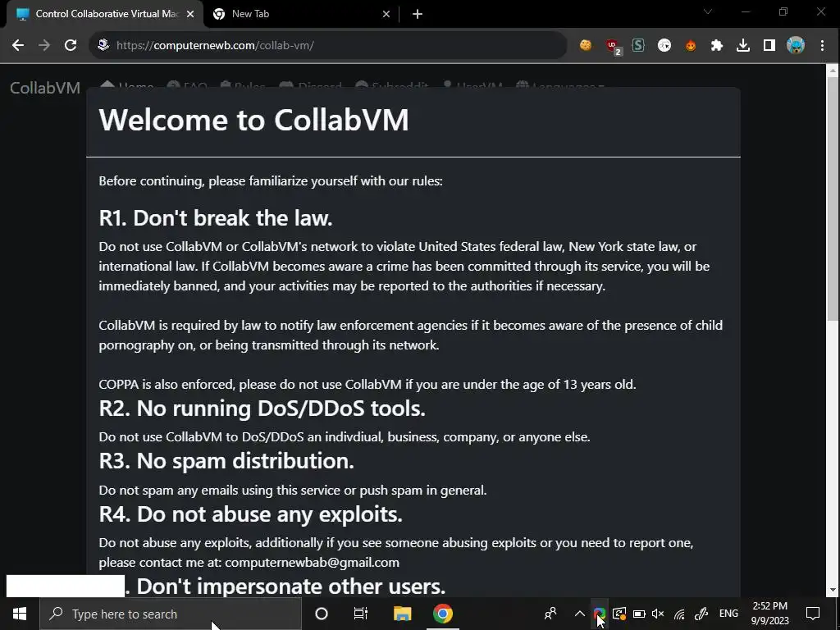Select the Control Collaborative Virtual Machine tab
840x630 pixels.
pos(105,15)
